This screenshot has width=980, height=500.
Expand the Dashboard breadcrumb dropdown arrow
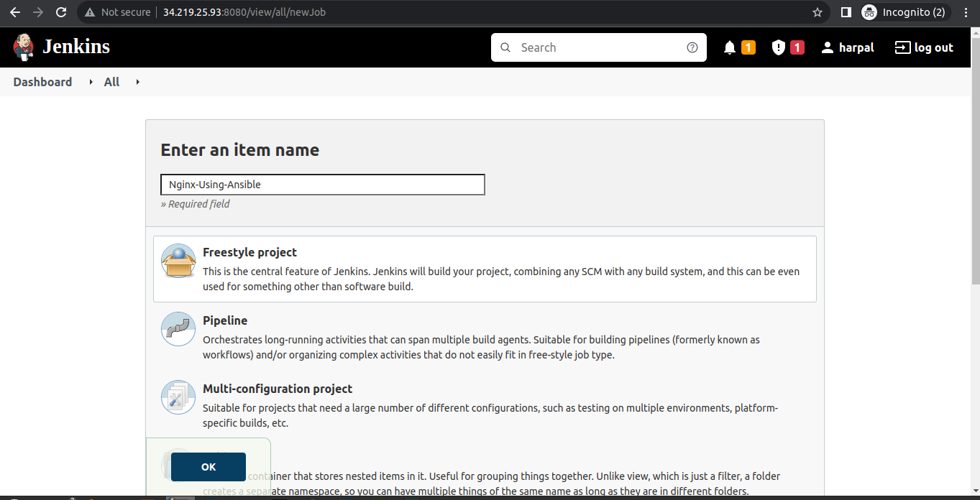(x=91, y=82)
